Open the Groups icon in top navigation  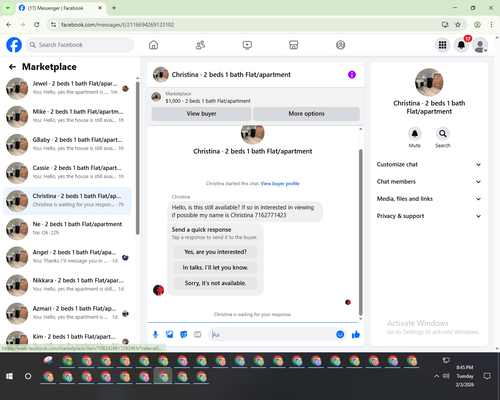(x=340, y=45)
